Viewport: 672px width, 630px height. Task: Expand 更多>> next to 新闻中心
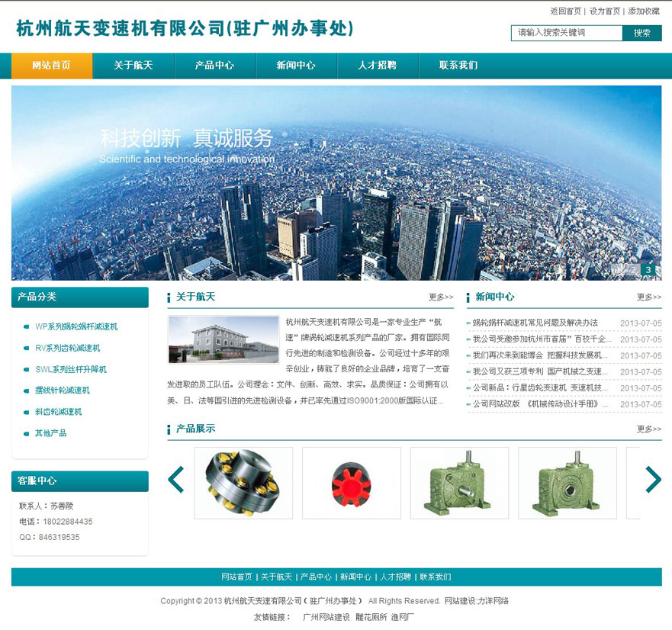tap(648, 297)
